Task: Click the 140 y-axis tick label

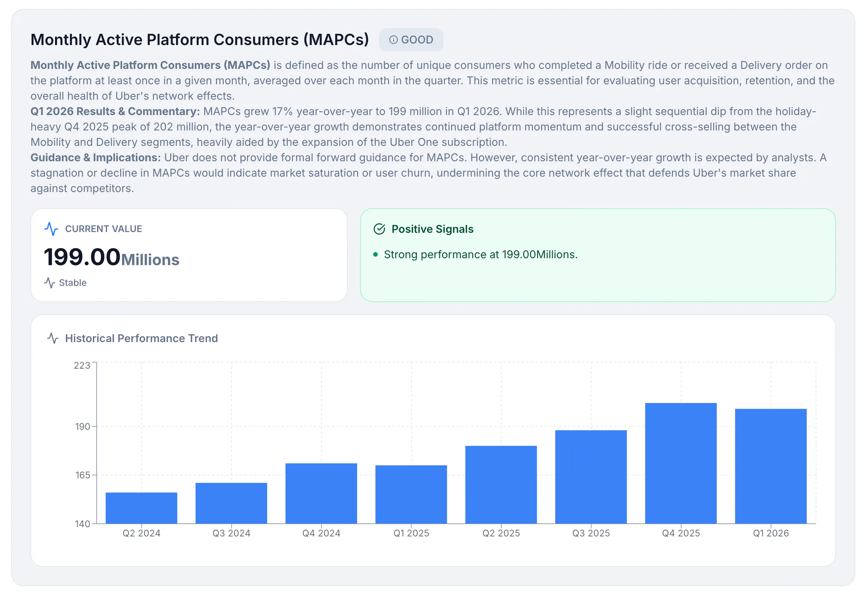Action: click(x=82, y=524)
